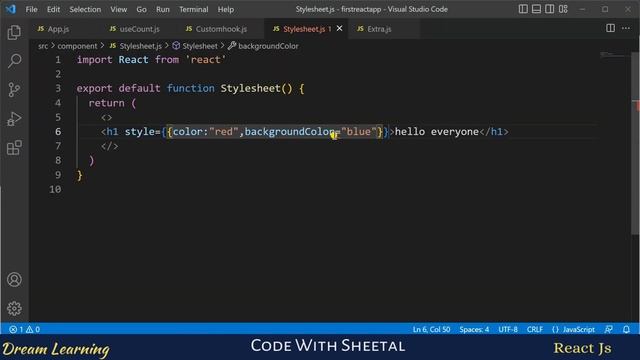Toggle secondary side bar layout icon

550,9
